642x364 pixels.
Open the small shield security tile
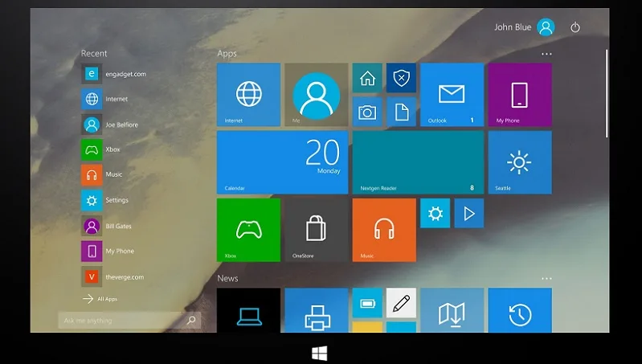pos(401,78)
